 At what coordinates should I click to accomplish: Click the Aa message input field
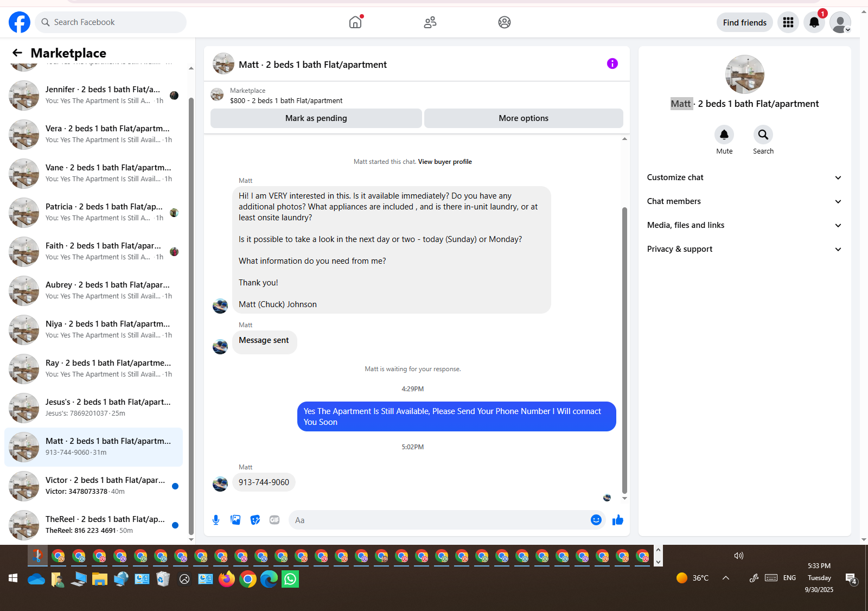[x=439, y=520]
